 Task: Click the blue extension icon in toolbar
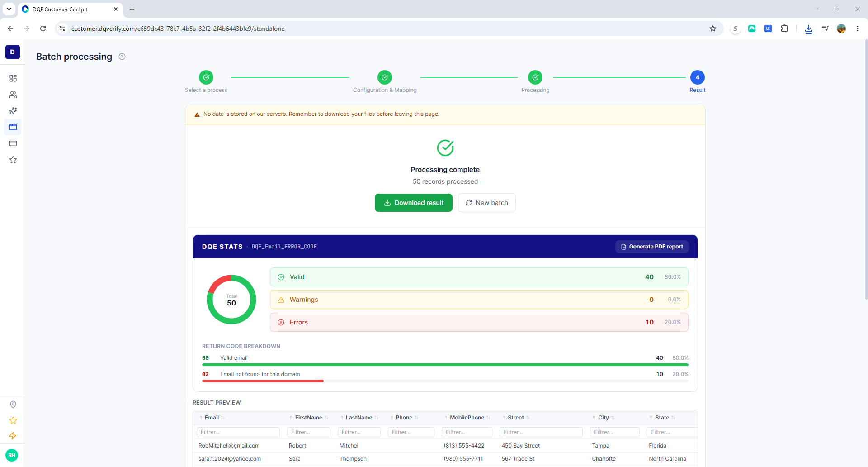tap(768, 29)
